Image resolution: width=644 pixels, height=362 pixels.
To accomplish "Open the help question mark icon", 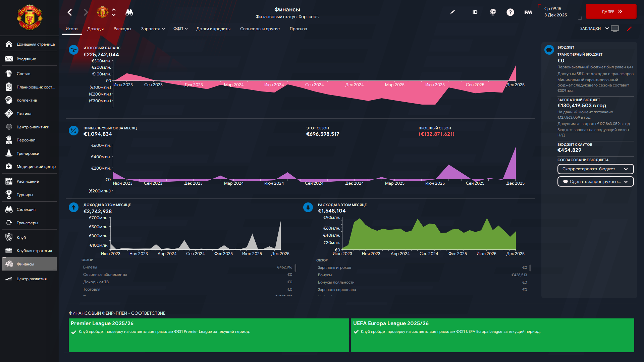I will (510, 12).
